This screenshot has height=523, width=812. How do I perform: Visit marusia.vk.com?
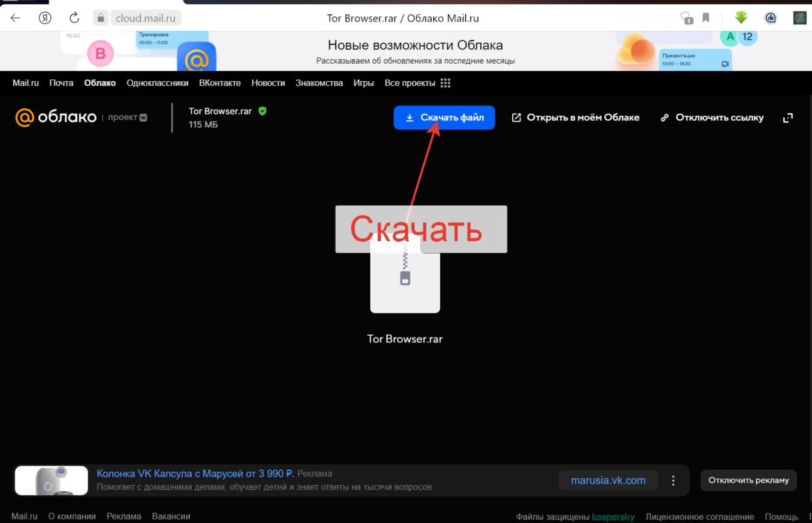pyautogui.click(x=608, y=480)
